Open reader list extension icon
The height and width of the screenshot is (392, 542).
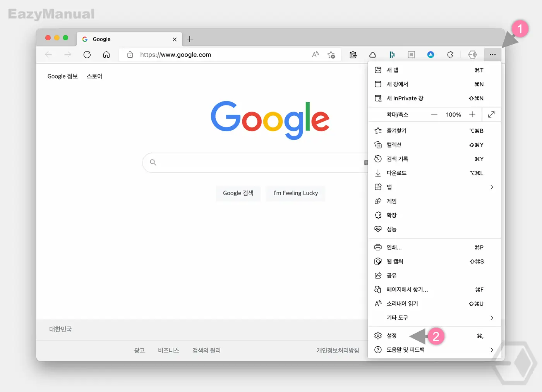411,55
